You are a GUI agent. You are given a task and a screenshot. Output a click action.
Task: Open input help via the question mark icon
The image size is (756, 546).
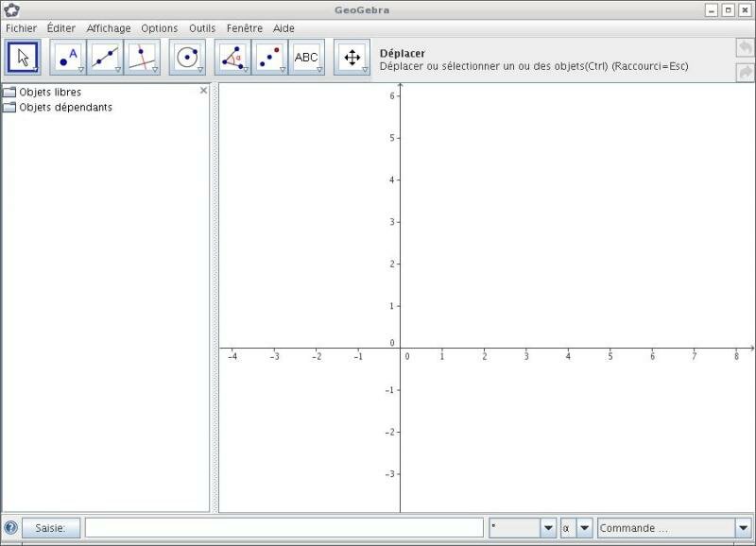[10, 528]
